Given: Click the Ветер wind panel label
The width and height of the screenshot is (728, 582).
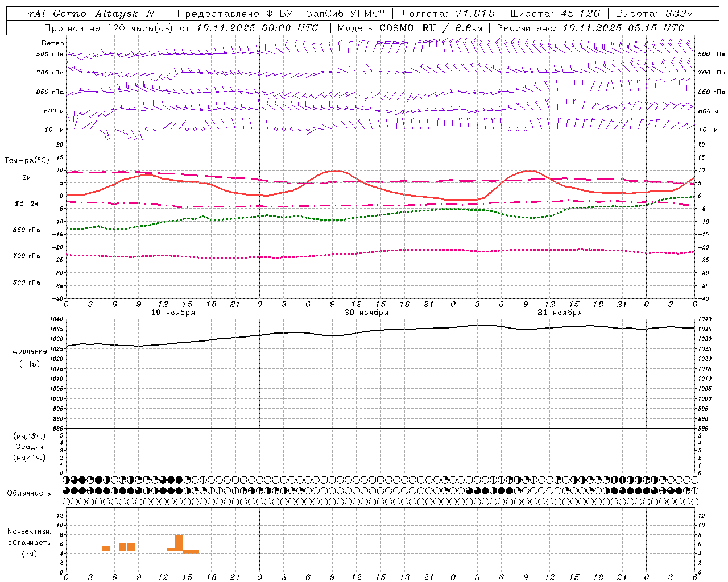Looking at the screenshot, I should pyautogui.click(x=53, y=43).
